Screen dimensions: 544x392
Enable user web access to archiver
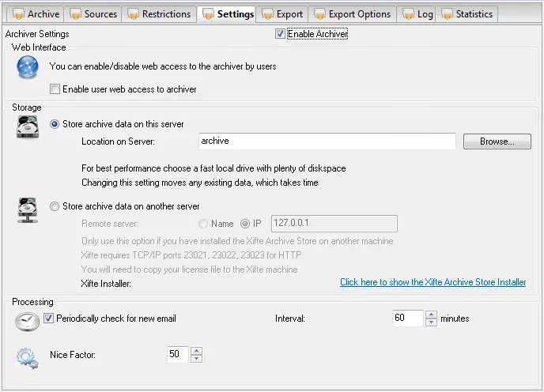[55, 89]
